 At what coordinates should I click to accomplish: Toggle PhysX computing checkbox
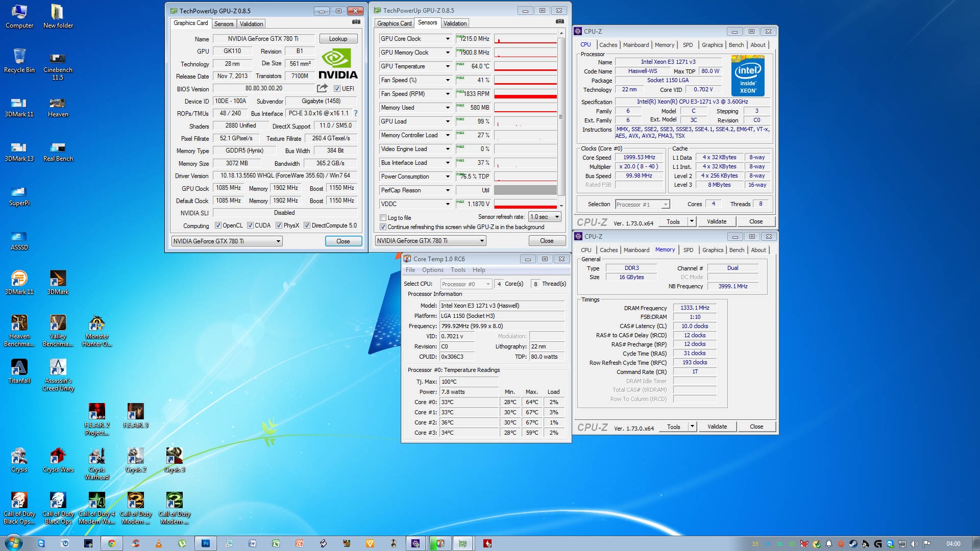pyautogui.click(x=279, y=226)
